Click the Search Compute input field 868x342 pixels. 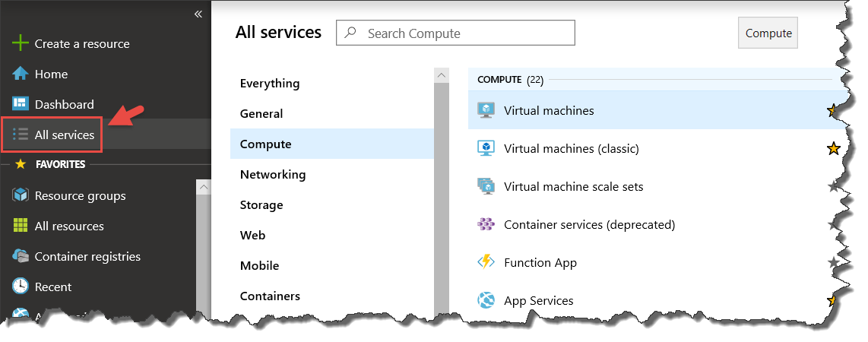pos(455,33)
